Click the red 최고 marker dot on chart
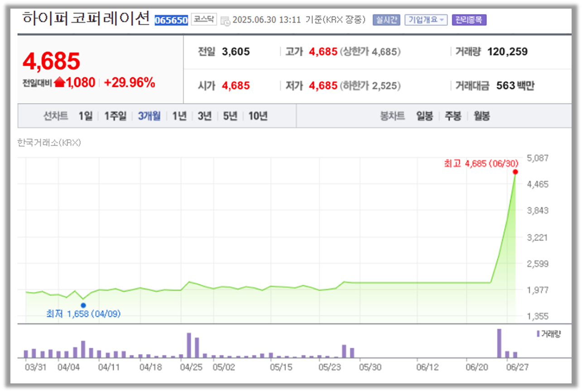This screenshot has height=392, width=582. 515,172
